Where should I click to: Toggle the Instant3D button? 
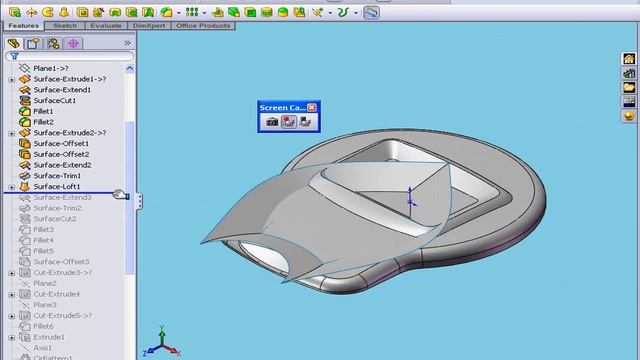[x=371, y=12]
